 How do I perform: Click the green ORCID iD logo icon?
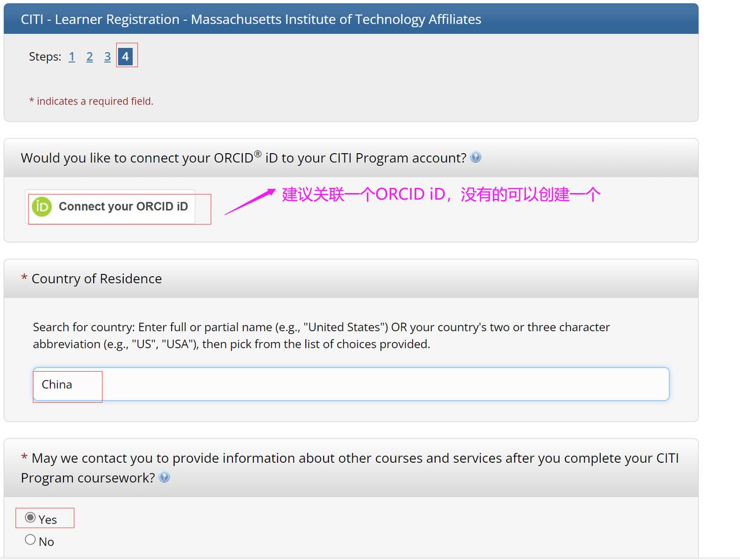[x=42, y=207]
